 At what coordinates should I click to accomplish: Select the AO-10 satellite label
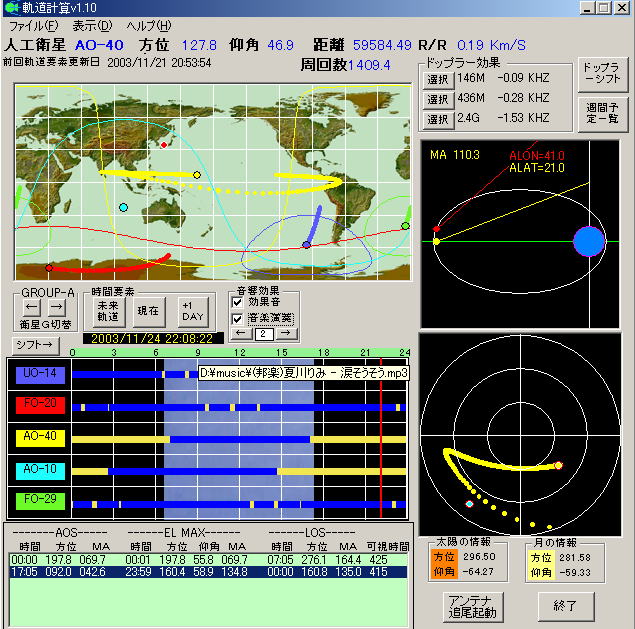click(x=40, y=470)
